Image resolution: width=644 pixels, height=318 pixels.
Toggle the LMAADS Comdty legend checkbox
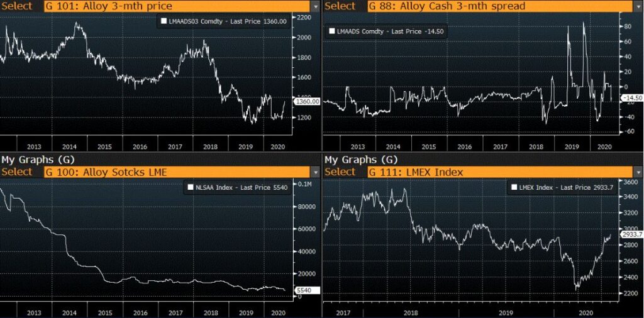(331, 30)
